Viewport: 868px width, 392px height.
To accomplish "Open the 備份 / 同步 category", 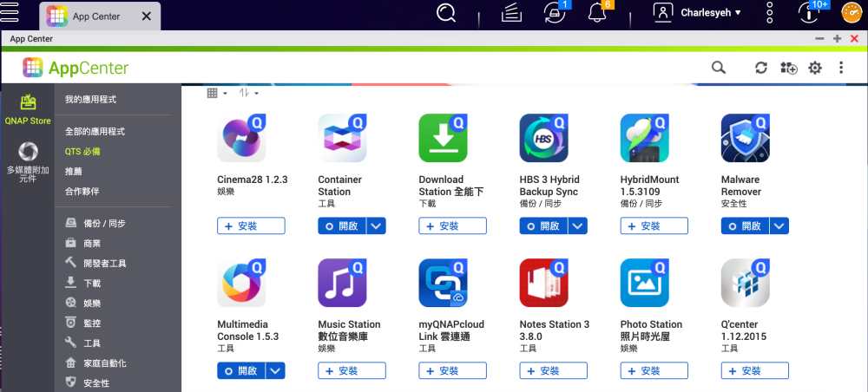I will coord(104,223).
